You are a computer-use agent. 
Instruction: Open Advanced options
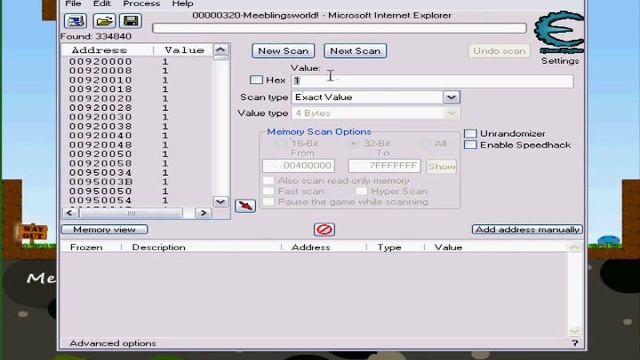(113, 343)
